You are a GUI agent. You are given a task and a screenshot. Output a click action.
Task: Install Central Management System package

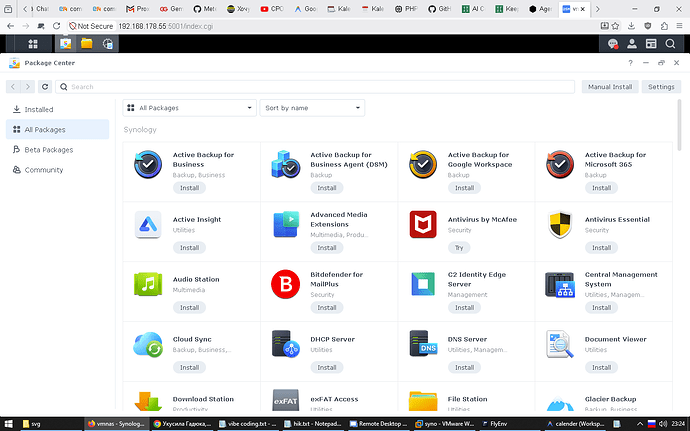(601, 308)
